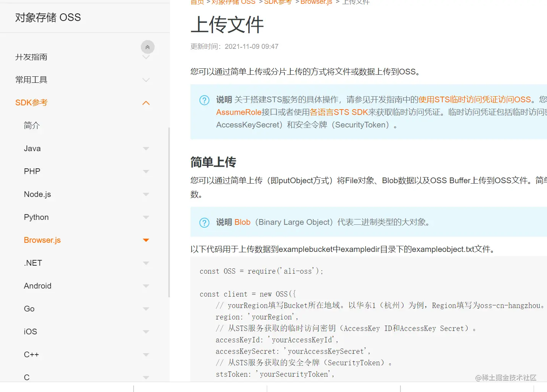Click the const OSS = require code line

coord(261,271)
